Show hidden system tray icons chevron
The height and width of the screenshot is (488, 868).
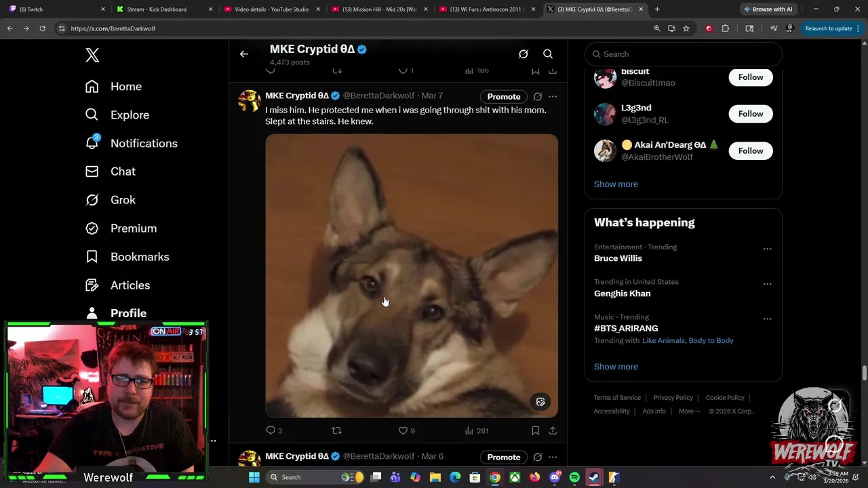click(772, 477)
